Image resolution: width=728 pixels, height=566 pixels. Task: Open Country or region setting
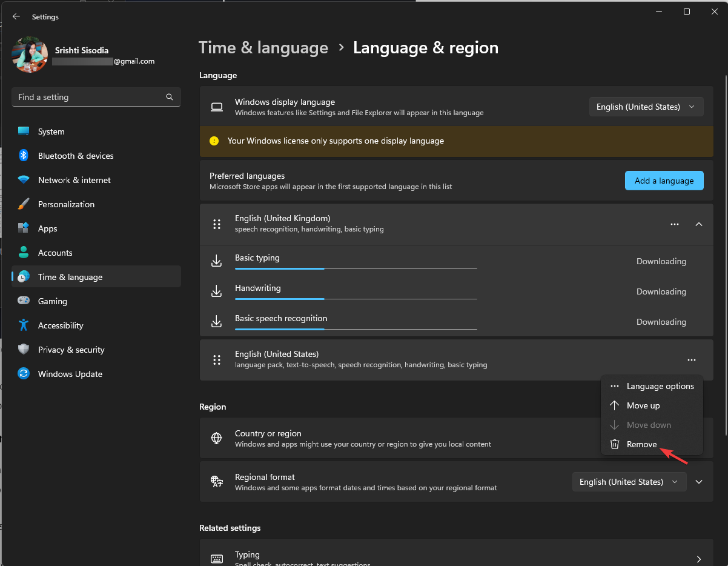tap(457, 438)
